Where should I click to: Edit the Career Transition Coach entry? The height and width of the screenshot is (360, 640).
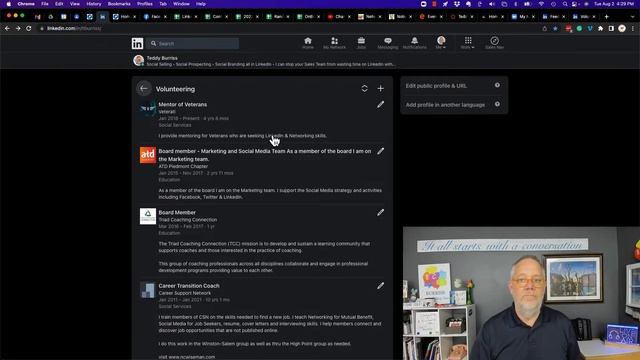tap(380, 286)
